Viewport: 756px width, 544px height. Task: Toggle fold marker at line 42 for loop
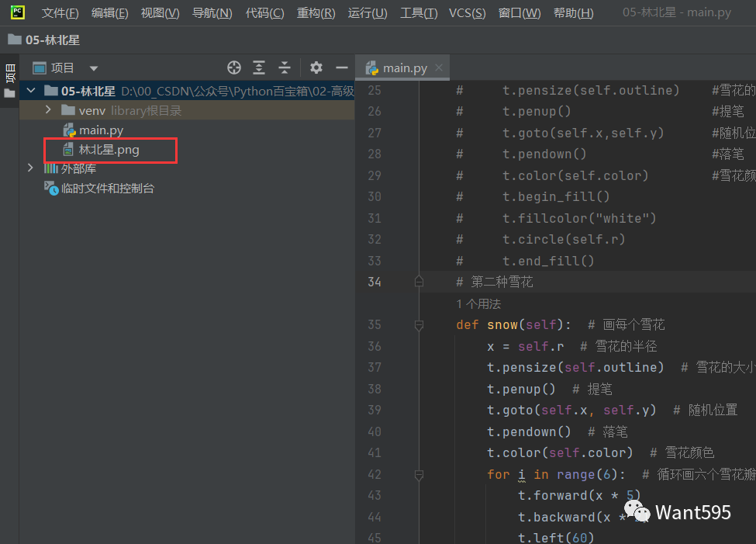[x=419, y=474]
